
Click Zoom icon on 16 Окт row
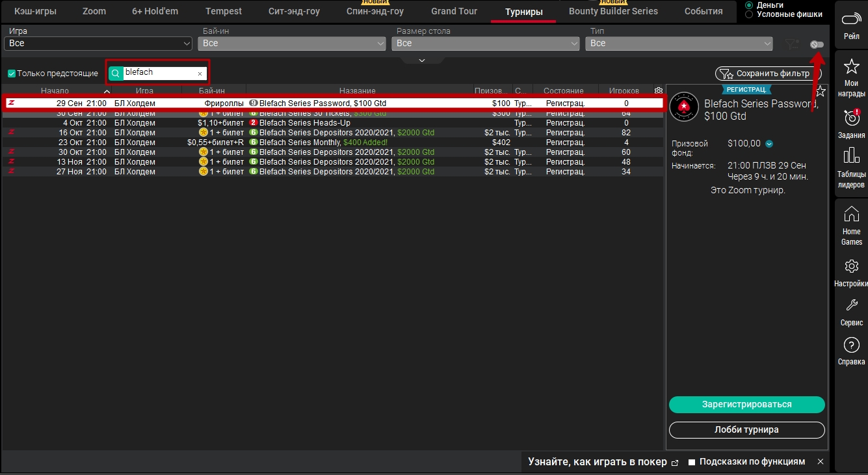(11, 132)
